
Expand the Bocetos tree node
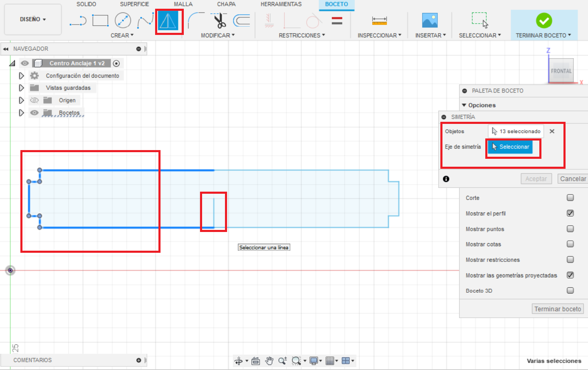pos(21,113)
